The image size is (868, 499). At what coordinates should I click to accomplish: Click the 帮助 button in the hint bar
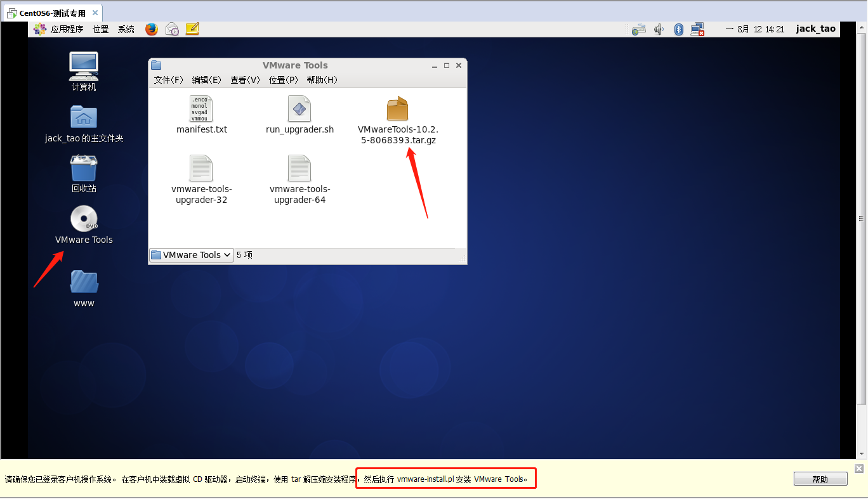[820, 479]
